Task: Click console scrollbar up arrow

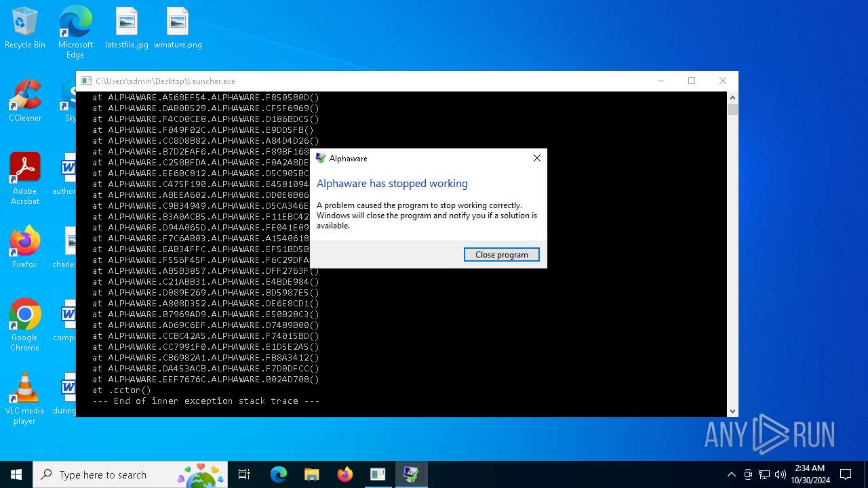Action: tap(732, 98)
